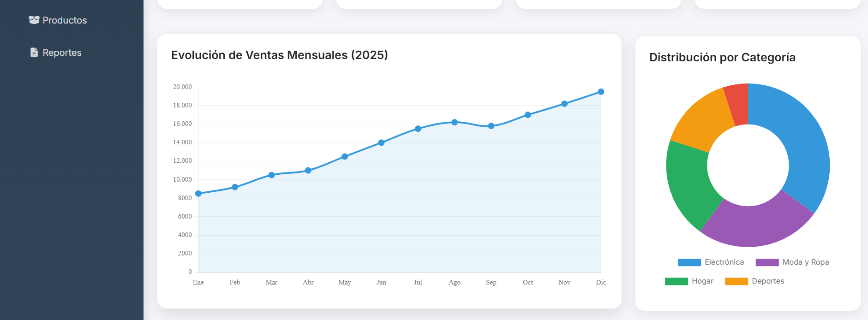Viewport: 868px width, 320px height.
Task: Select the Dic data point on line chart
Action: 601,92
